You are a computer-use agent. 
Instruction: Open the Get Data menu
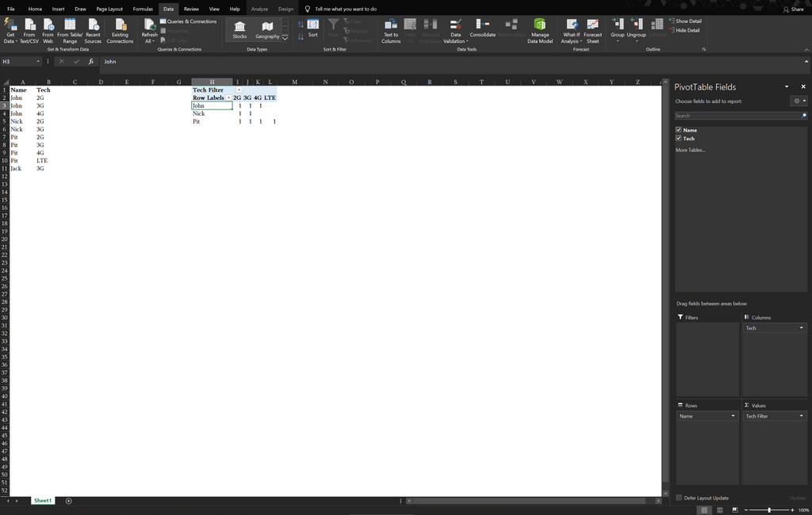10,31
